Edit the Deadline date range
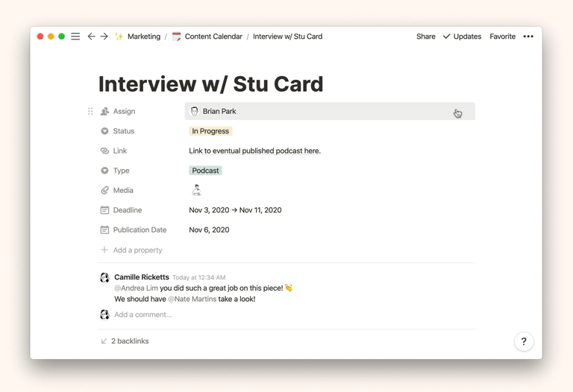 click(x=235, y=210)
